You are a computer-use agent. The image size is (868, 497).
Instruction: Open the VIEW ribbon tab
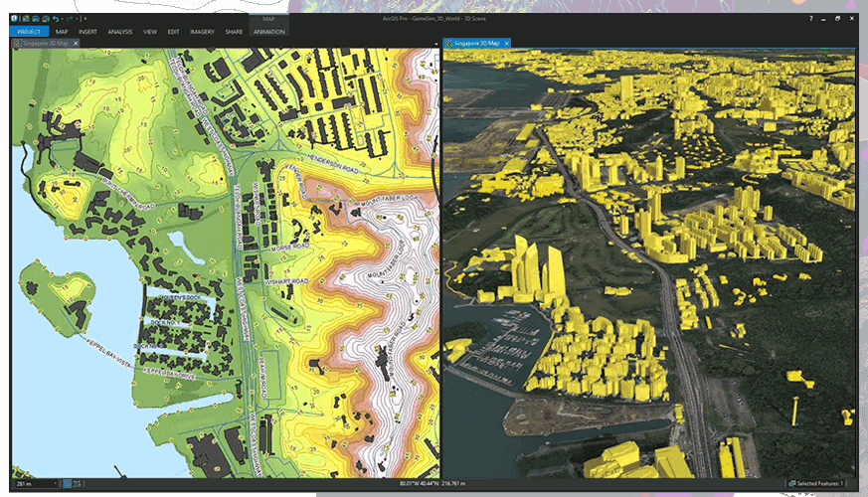[x=150, y=32]
